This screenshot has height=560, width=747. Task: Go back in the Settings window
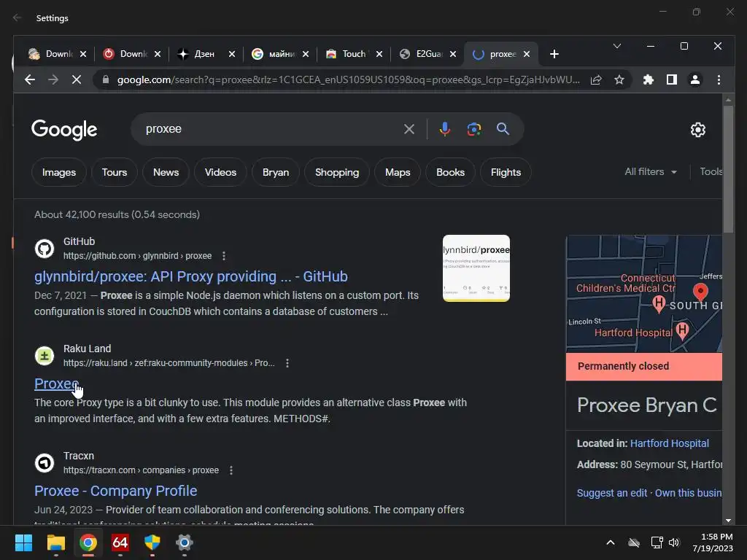[18, 17]
